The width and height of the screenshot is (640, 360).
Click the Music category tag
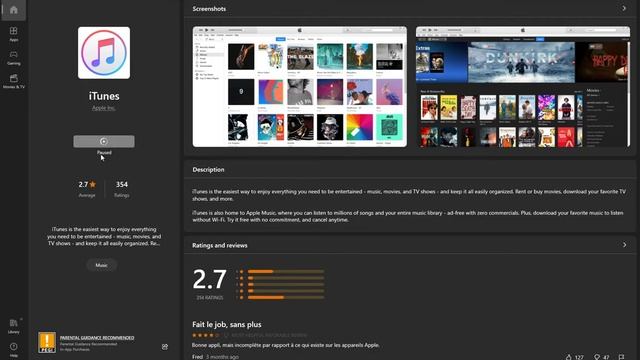[102, 265]
